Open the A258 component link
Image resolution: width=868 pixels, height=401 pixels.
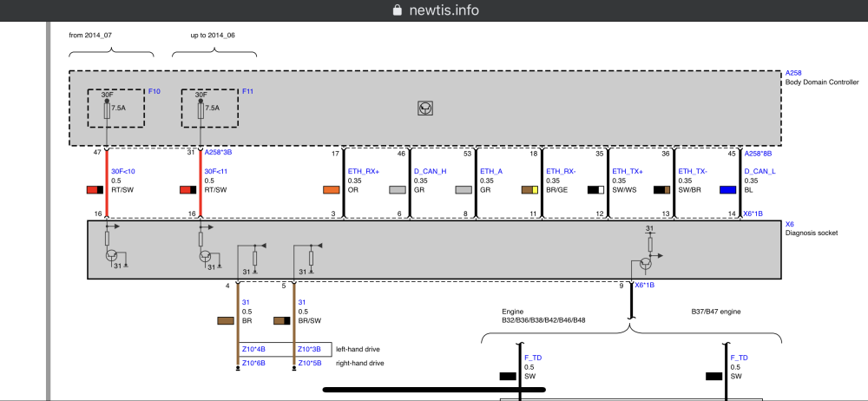tap(793, 73)
